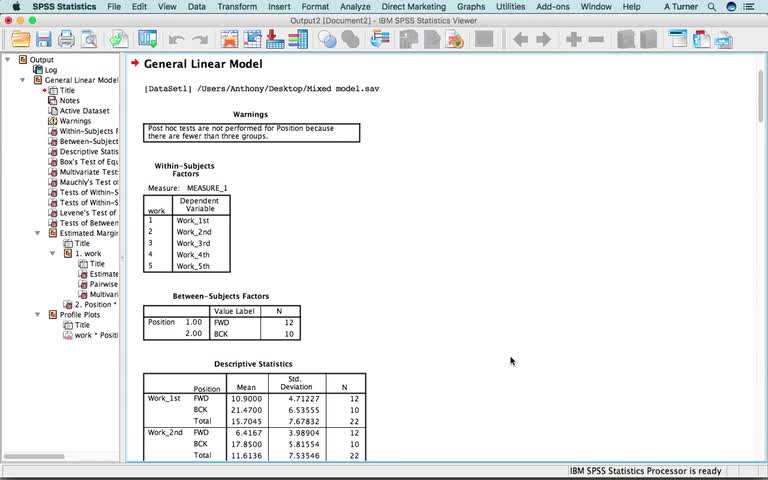
Task: Open the Analyze menu
Action: click(x=355, y=7)
